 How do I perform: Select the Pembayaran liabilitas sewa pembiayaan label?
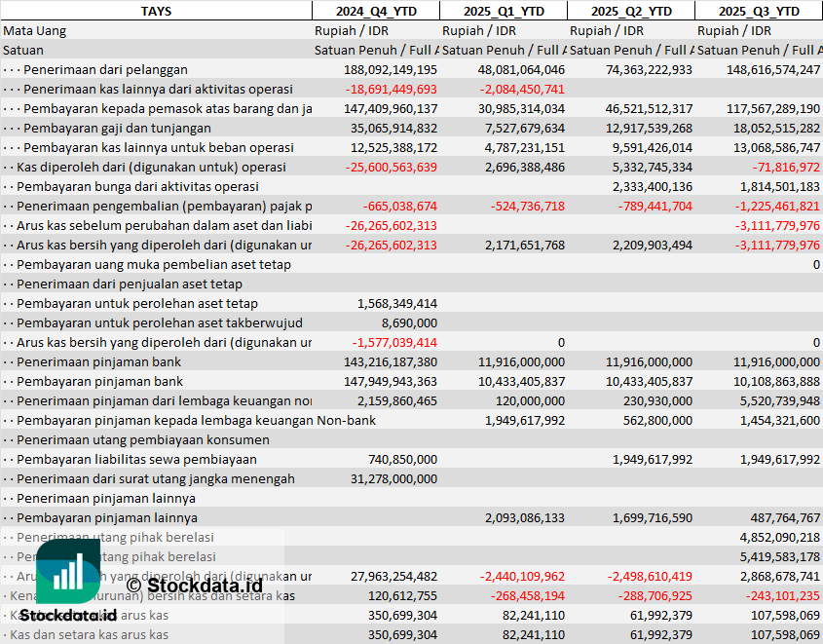point(136,459)
